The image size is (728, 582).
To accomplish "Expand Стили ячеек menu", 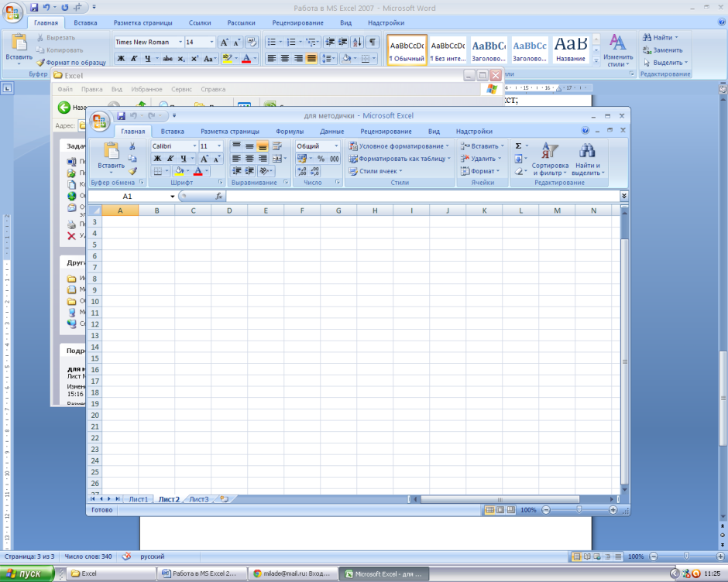I will click(376, 171).
